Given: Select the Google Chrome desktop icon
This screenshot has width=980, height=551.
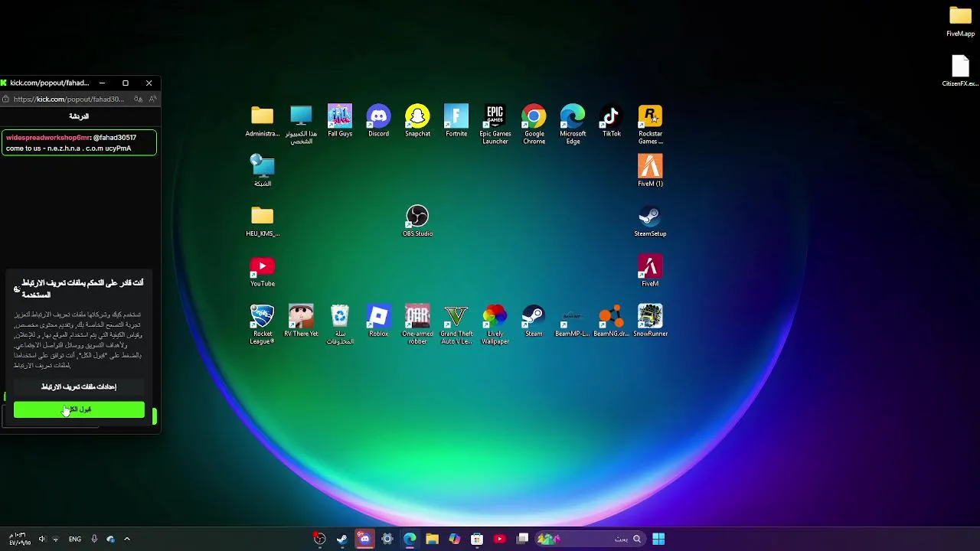Looking at the screenshot, I should click(x=534, y=125).
